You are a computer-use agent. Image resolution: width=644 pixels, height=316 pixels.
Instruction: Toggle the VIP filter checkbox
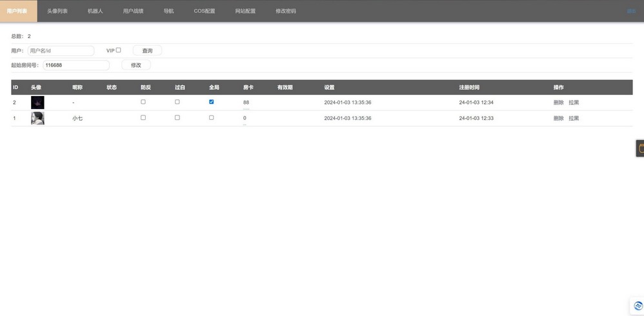(119, 50)
